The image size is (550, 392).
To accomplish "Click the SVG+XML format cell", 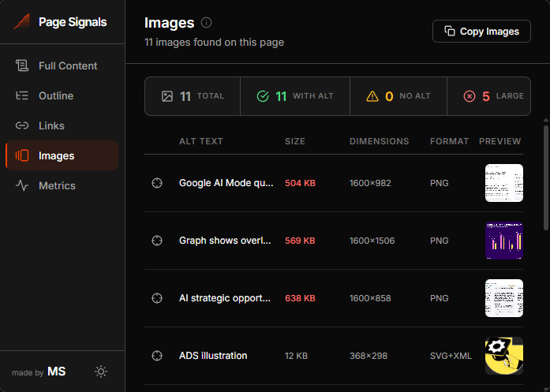I will coord(451,356).
